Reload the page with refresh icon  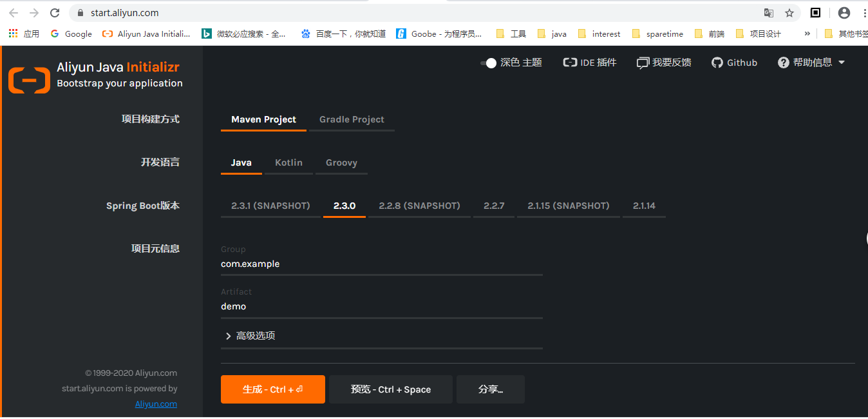[x=55, y=13]
